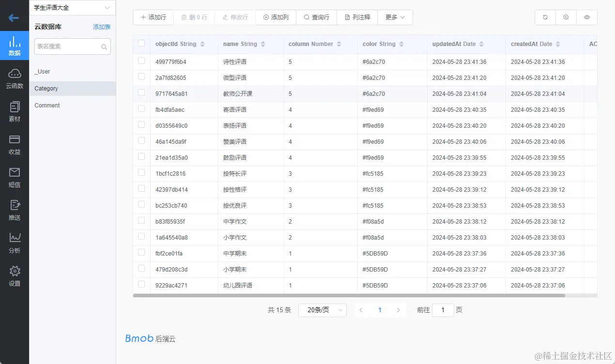Select the Comment table

coord(73,106)
